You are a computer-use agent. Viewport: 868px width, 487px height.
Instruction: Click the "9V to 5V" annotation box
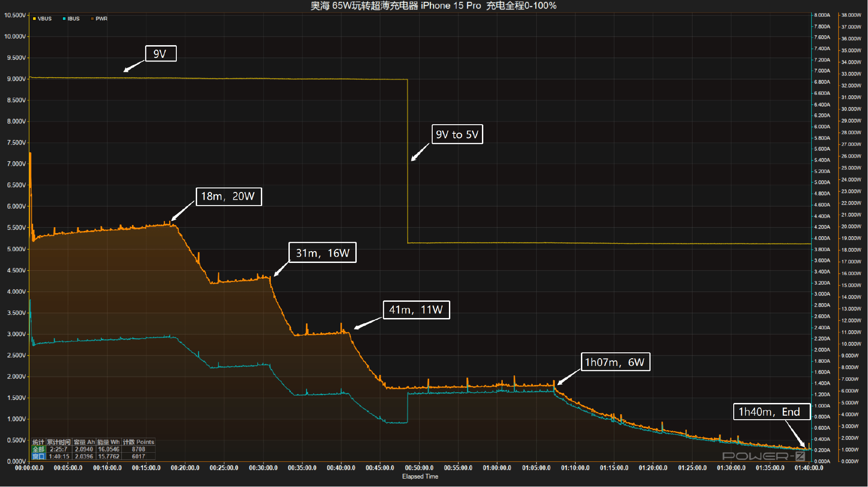click(457, 135)
